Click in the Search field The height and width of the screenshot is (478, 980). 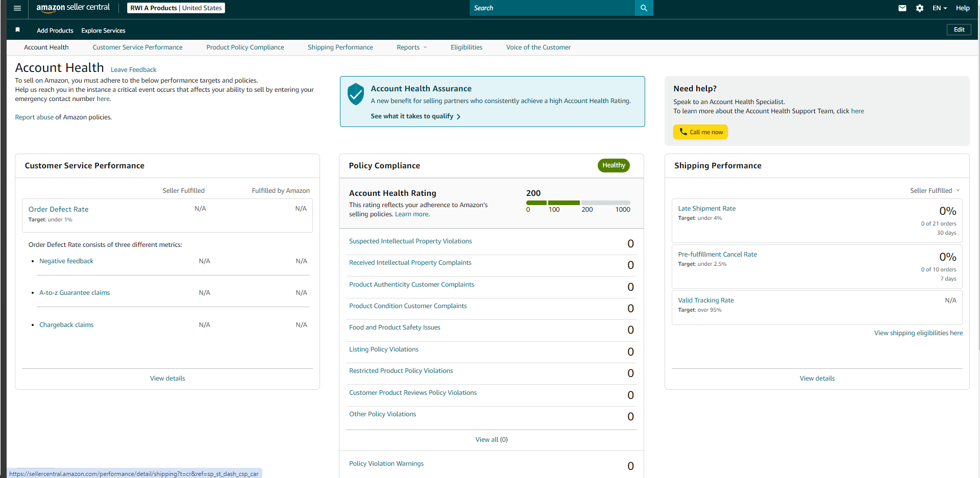[552, 8]
